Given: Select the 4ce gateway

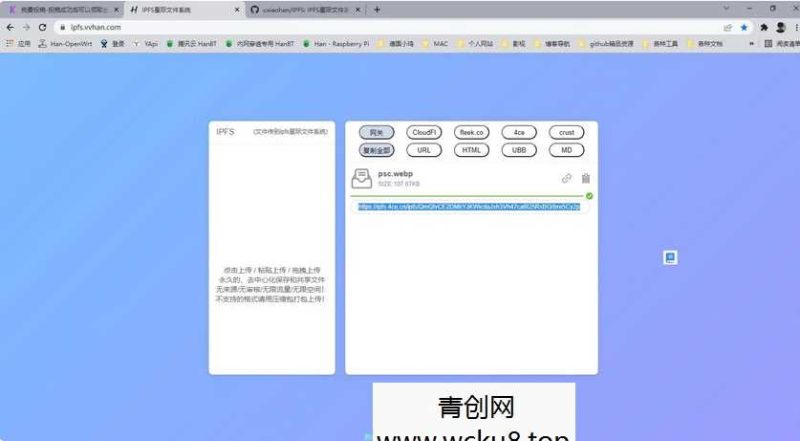Looking at the screenshot, I should [x=519, y=133].
